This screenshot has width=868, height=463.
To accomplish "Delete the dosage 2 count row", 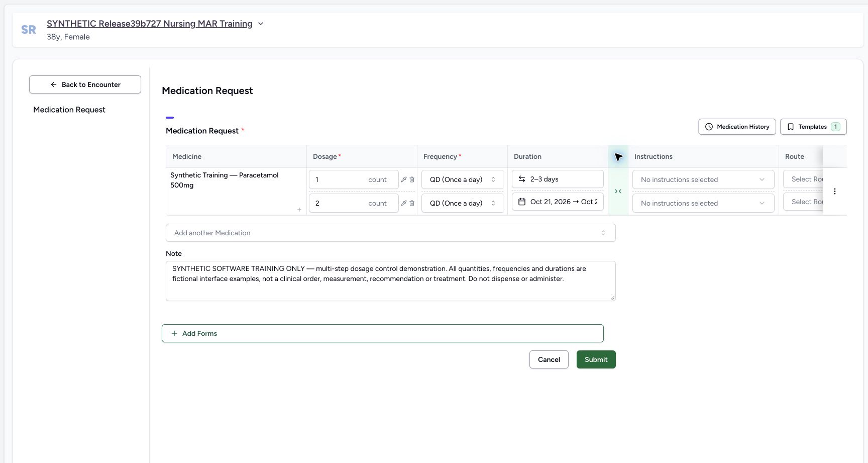I will click(x=412, y=203).
